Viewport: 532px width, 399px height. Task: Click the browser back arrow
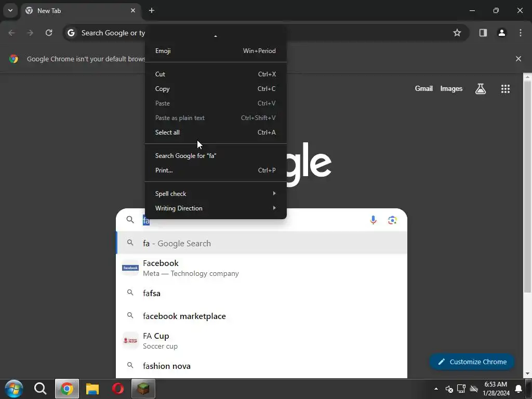tap(11, 33)
